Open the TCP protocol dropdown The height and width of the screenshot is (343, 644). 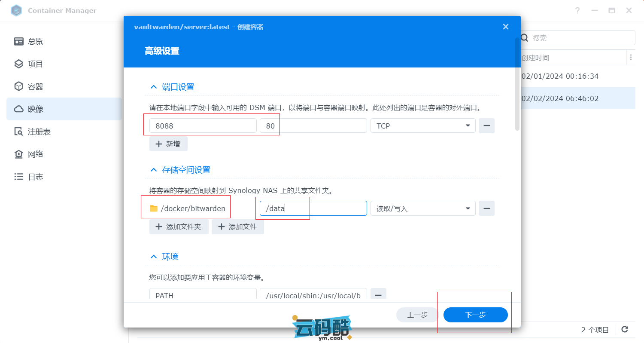pyautogui.click(x=423, y=126)
